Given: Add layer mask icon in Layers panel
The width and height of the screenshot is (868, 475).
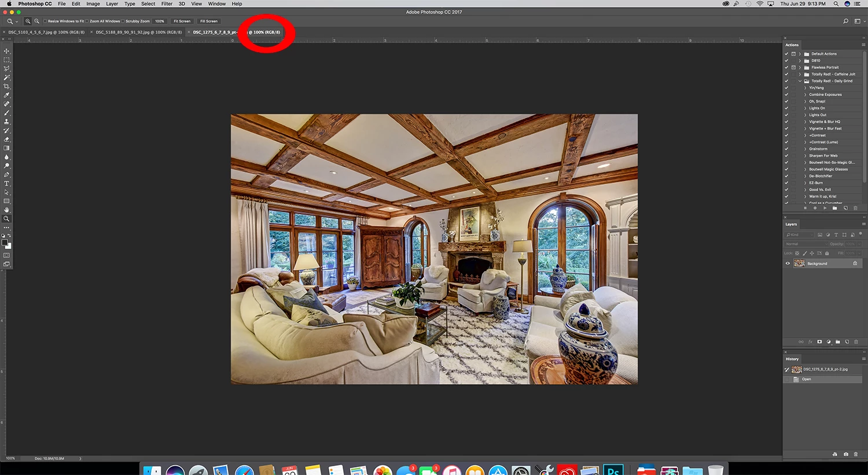Looking at the screenshot, I should point(819,342).
